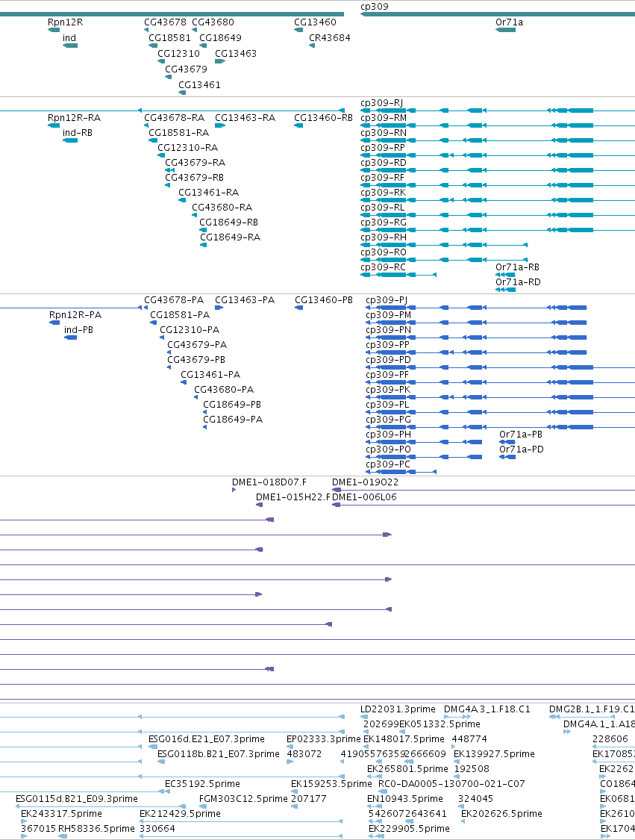Select the CG43678 gene label
Screen dimensions: 635x840
tap(165, 22)
